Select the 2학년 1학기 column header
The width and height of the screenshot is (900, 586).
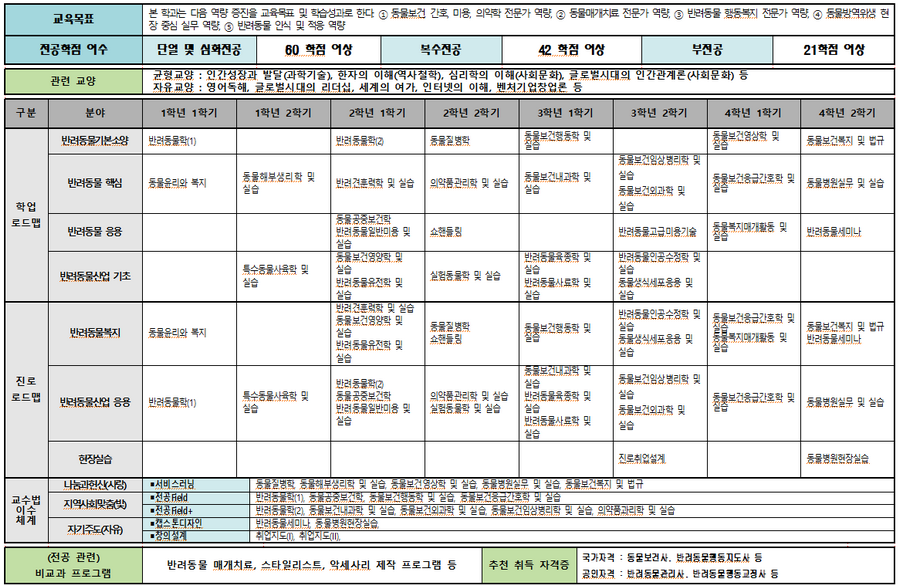point(377,113)
